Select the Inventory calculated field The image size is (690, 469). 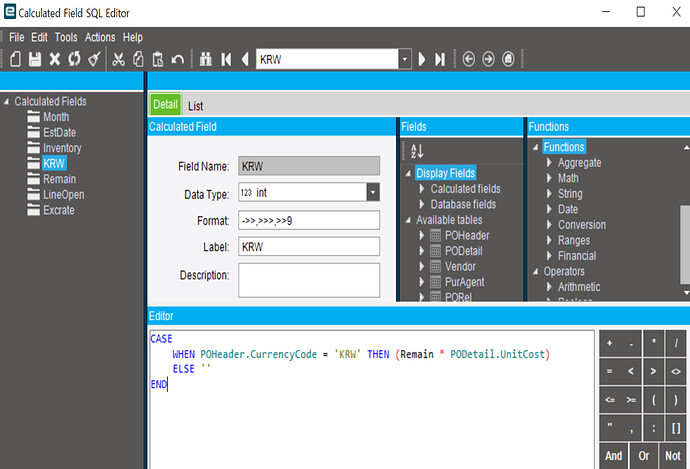(x=63, y=148)
